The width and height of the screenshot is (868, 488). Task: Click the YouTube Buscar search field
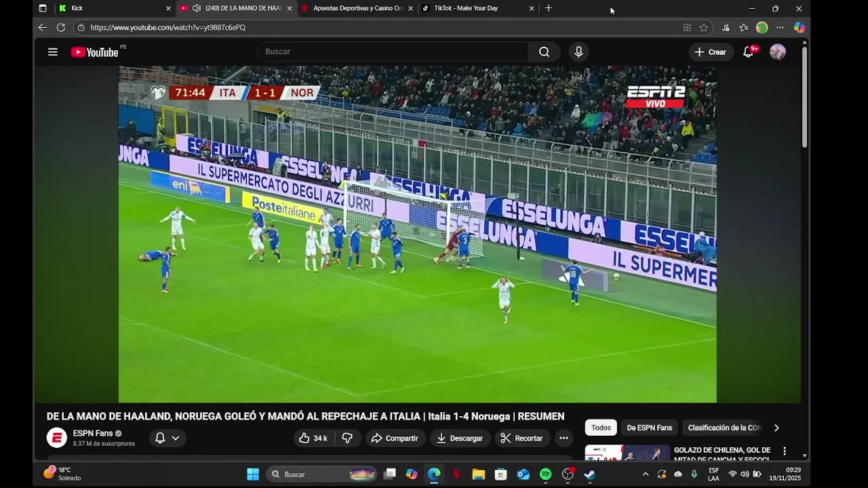coord(393,52)
